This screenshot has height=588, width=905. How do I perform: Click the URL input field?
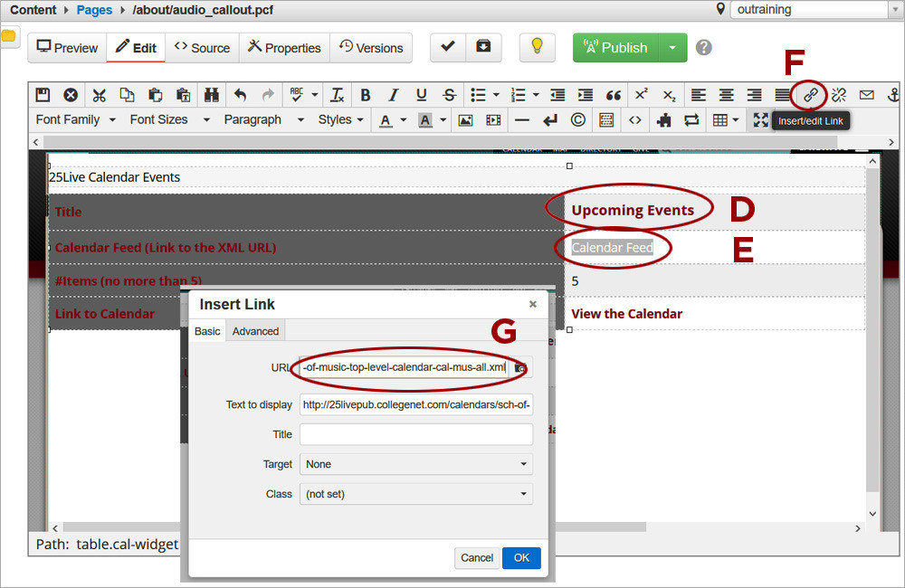pyautogui.click(x=404, y=367)
